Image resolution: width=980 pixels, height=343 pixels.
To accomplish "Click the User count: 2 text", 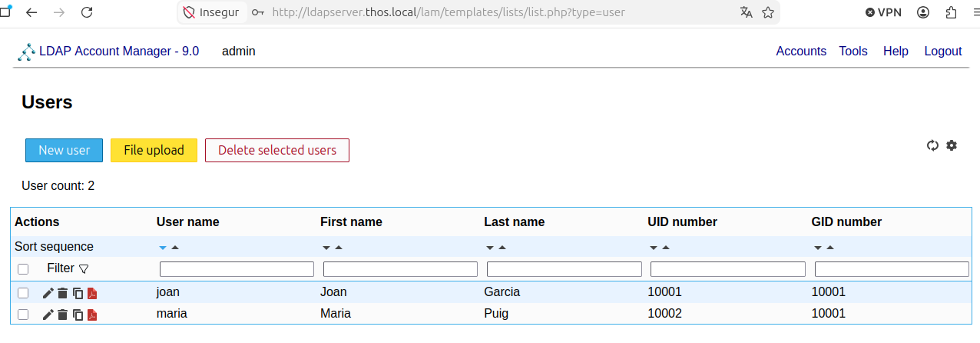I will pos(58,186).
